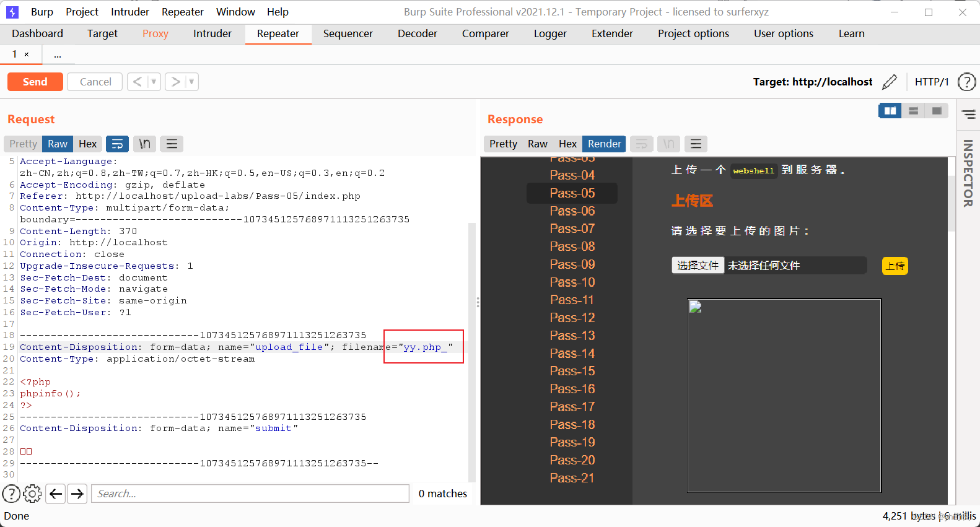
Task: Open the Help menu
Action: click(x=278, y=12)
